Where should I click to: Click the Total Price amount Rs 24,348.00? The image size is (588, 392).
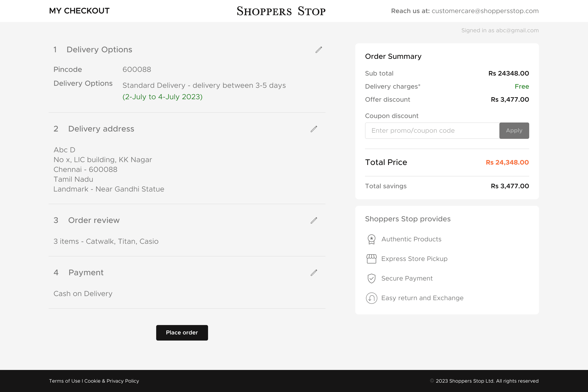(507, 163)
